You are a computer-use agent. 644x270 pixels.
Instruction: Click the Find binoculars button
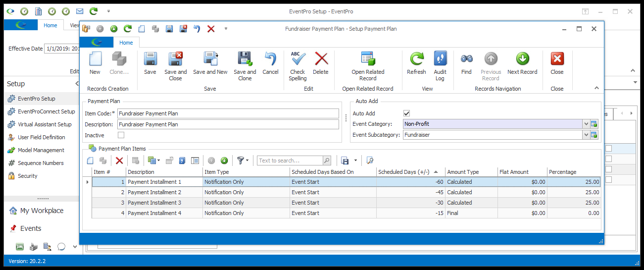tap(466, 63)
